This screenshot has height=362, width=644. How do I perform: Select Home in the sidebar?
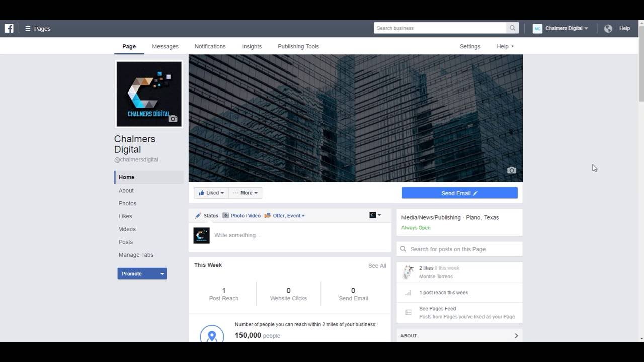click(149, 177)
